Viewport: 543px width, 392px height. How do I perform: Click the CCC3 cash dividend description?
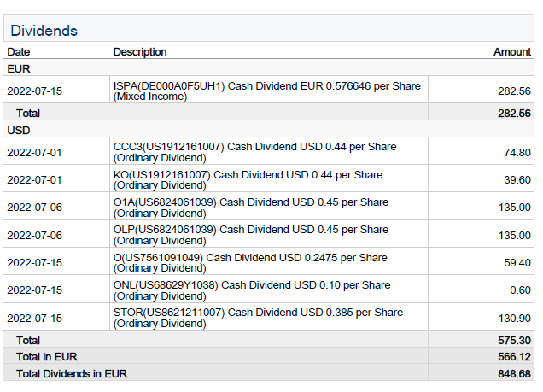pos(254,152)
